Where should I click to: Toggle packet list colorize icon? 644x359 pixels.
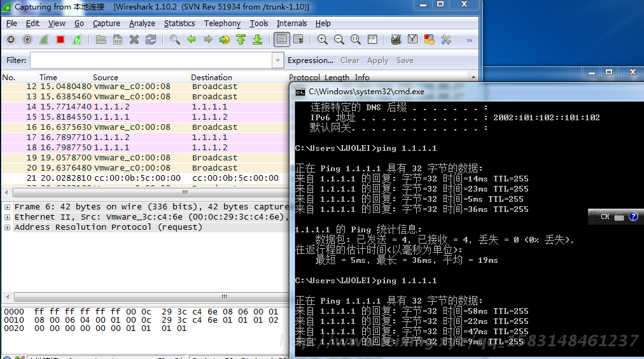click(x=282, y=39)
